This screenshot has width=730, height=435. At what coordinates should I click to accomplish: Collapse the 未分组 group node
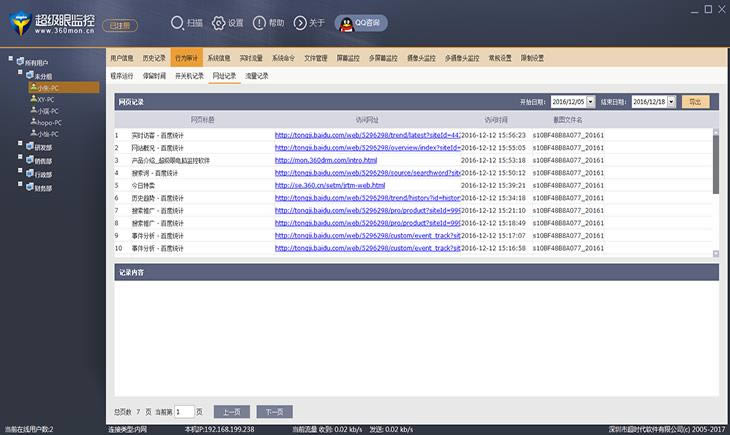20,72
